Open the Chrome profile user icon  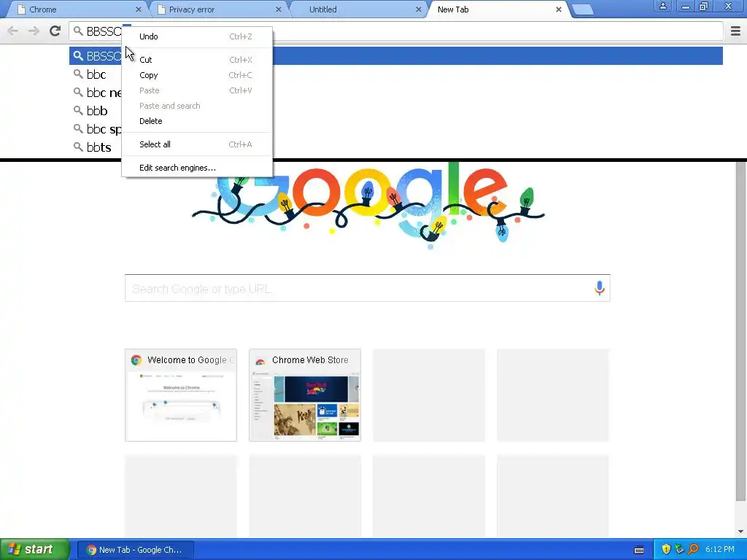pyautogui.click(x=662, y=6)
